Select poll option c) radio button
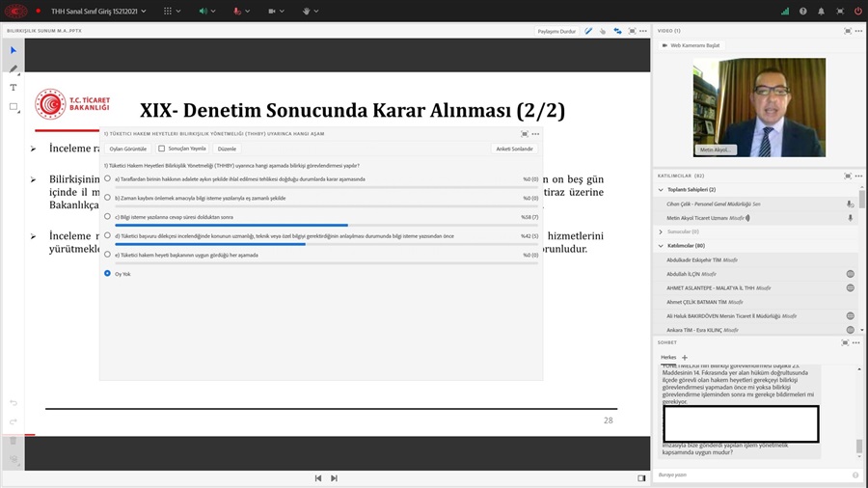The image size is (868, 488). click(107, 216)
